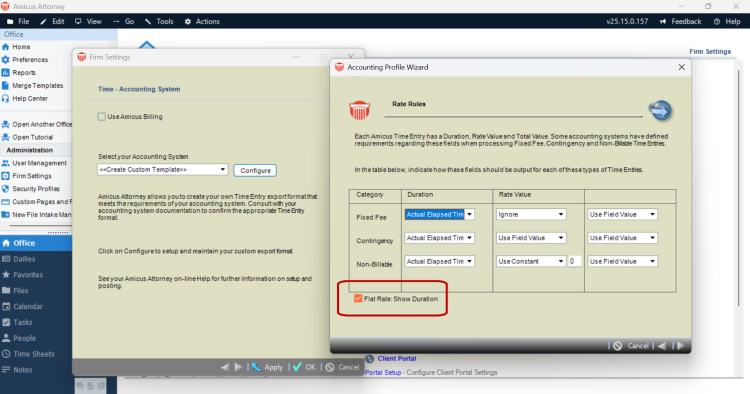Viewport: 750px width, 394px height.
Task: Click the Client Portal link
Action: click(397, 359)
